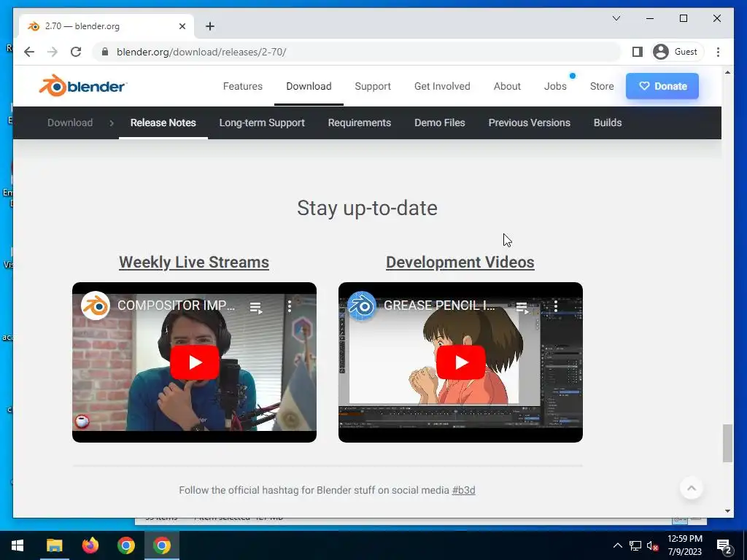Open Windows Start menu
The height and width of the screenshot is (560, 747).
tap(18, 545)
